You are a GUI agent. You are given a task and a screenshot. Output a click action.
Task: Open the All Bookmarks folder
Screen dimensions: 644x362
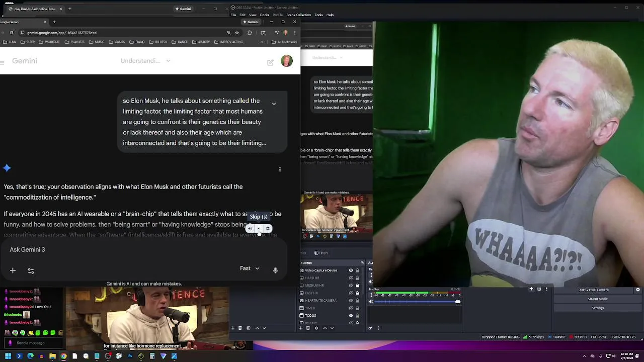coord(285,42)
